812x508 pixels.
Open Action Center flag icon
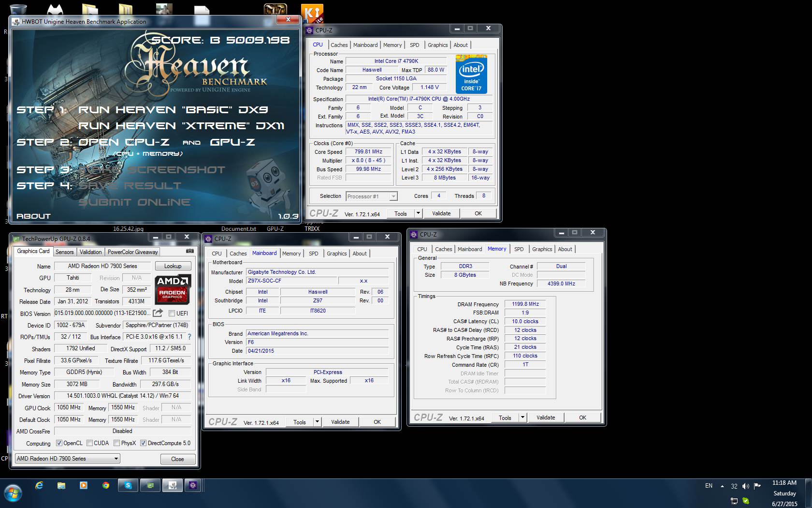pyautogui.click(x=757, y=486)
